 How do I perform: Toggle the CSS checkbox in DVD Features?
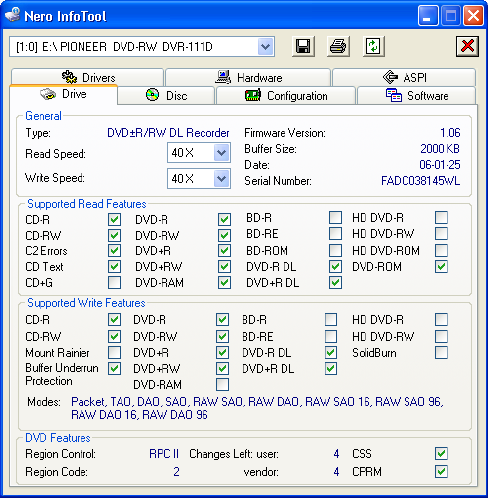[x=441, y=453]
